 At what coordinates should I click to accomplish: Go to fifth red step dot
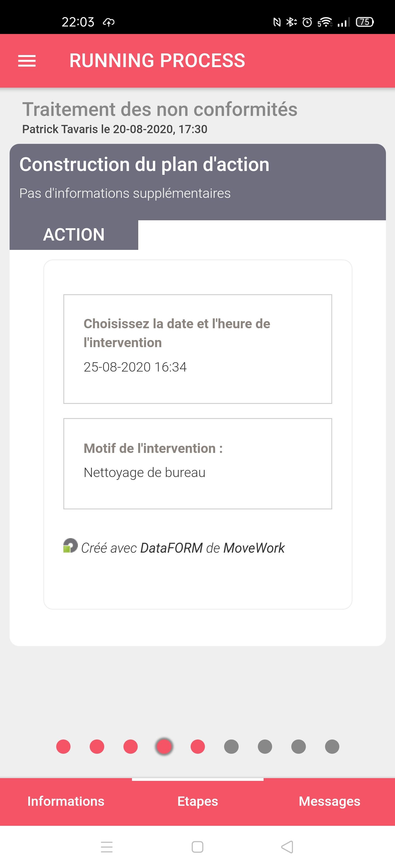(198, 746)
